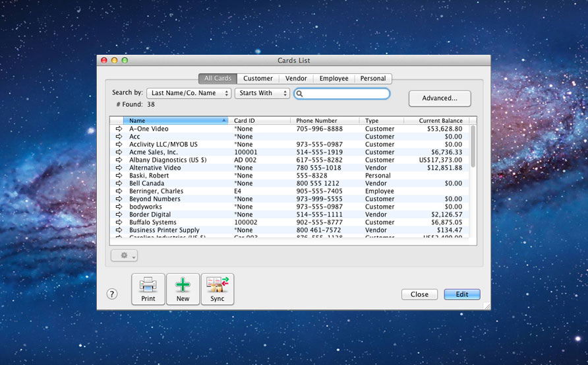The image size is (588, 365).
Task: Click the Advanced... button
Action: click(x=440, y=98)
